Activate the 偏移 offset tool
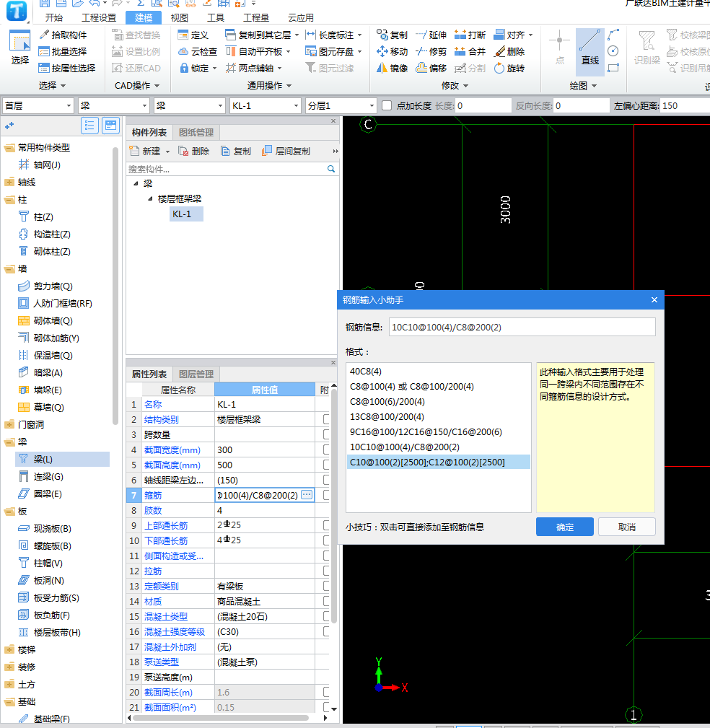This screenshot has width=710, height=728. (x=431, y=69)
